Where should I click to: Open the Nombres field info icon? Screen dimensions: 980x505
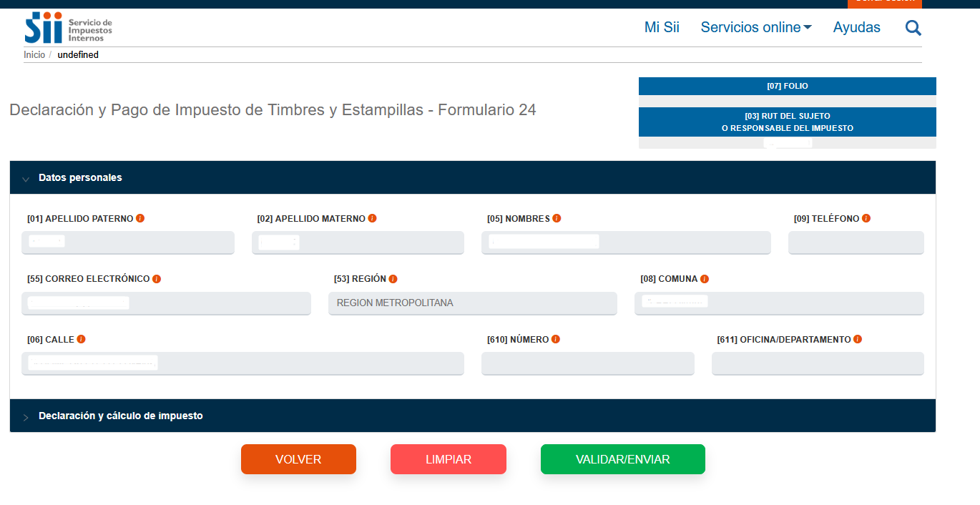[x=557, y=218]
